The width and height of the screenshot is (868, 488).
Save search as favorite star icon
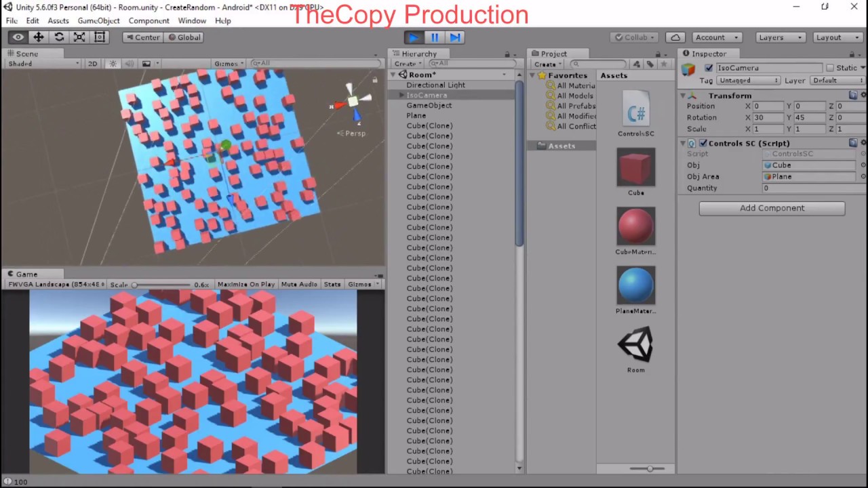664,64
